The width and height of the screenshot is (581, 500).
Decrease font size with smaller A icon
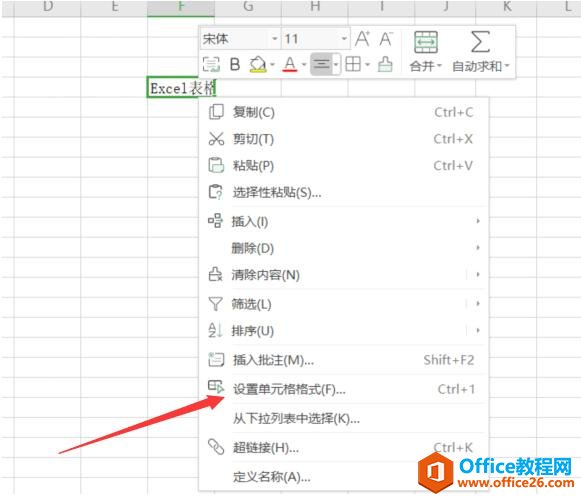386,39
